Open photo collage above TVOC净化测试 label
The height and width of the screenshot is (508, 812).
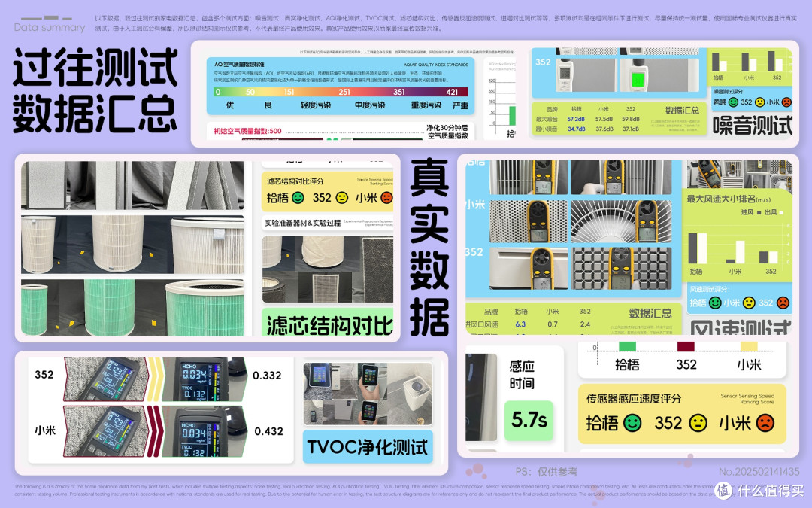(368, 394)
